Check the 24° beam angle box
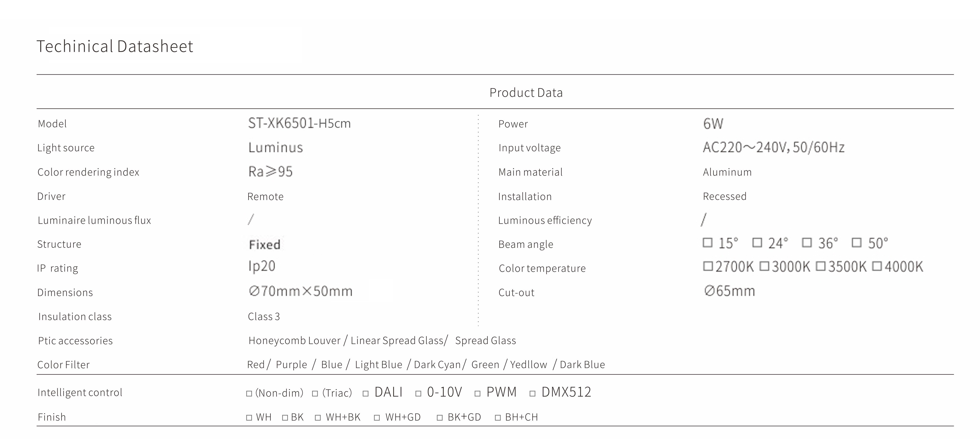This screenshot has width=980, height=439. pyautogui.click(x=757, y=243)
